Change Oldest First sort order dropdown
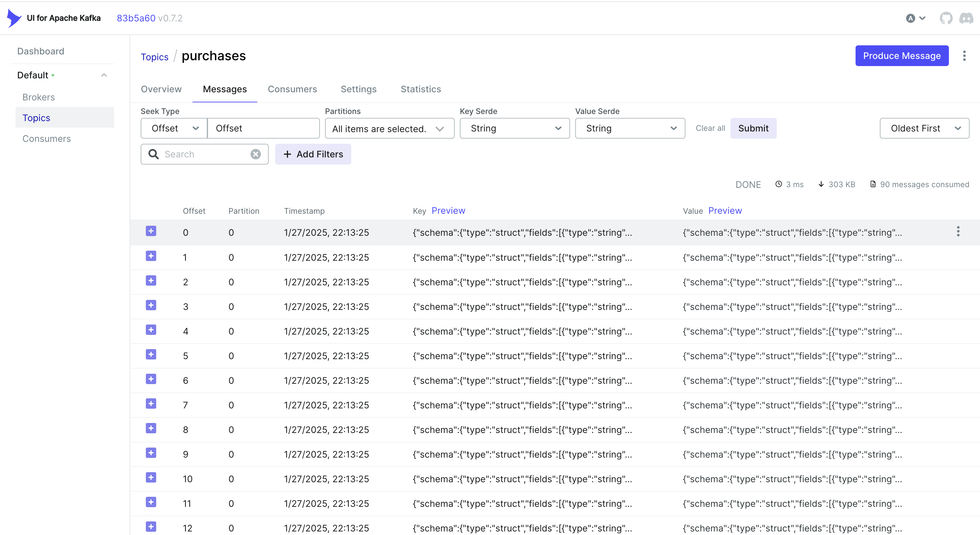 [924, 128]
